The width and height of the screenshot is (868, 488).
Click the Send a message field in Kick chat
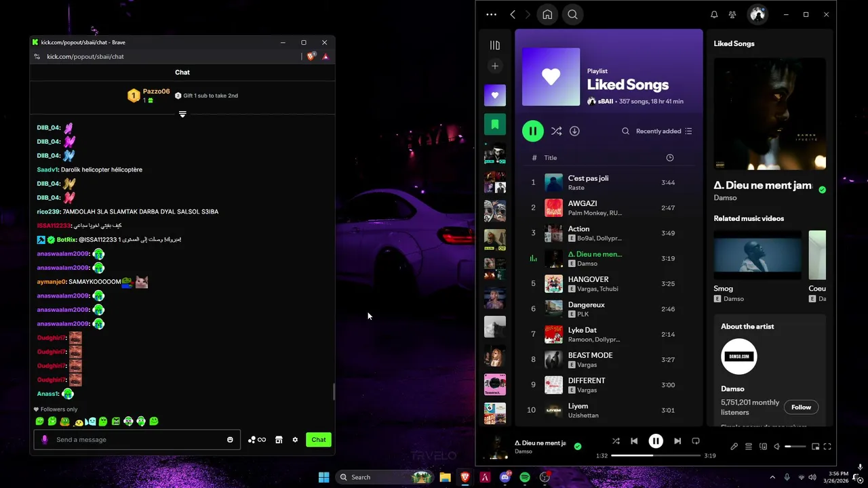coord(137,439)
